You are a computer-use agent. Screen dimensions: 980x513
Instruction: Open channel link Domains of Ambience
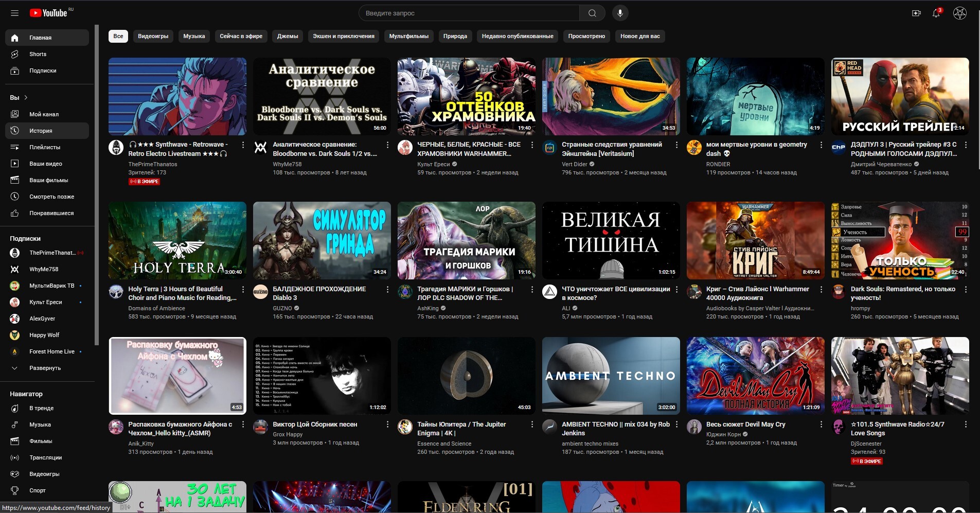click(156, 308)
